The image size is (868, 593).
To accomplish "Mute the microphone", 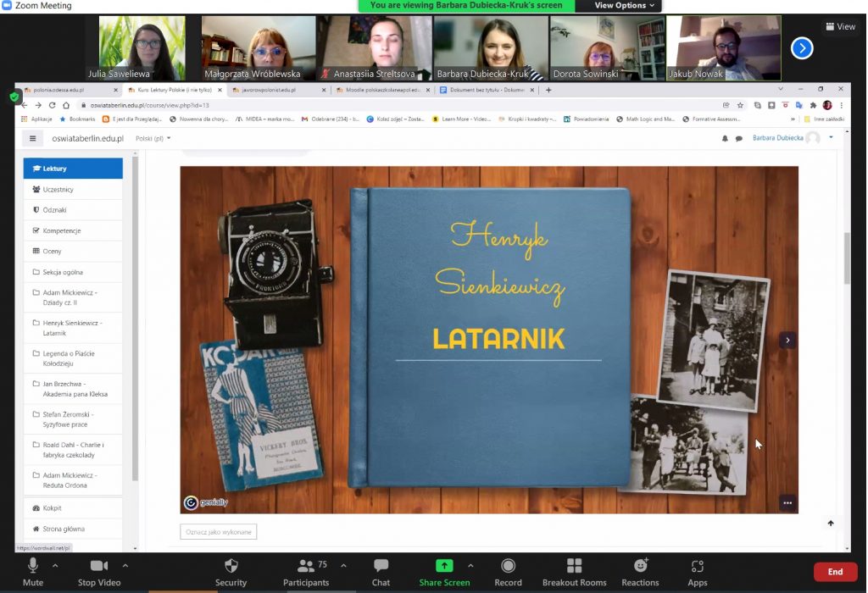I will pos(33,566).
